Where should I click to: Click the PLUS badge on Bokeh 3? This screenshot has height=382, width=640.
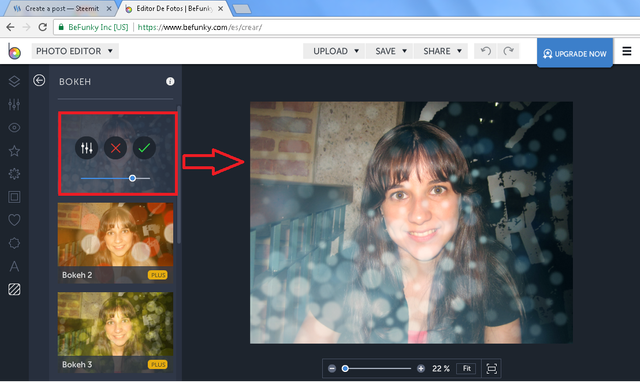click(158, 364)
